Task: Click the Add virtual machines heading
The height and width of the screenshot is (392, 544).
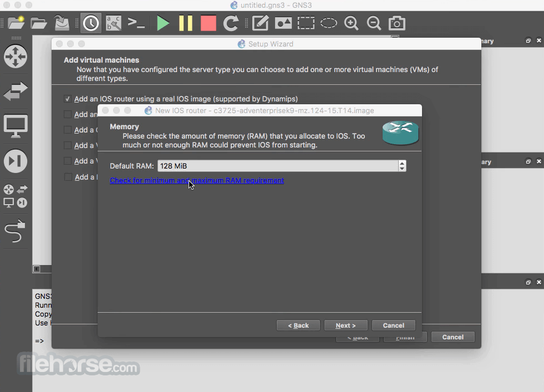Action: tap(101, 60)
